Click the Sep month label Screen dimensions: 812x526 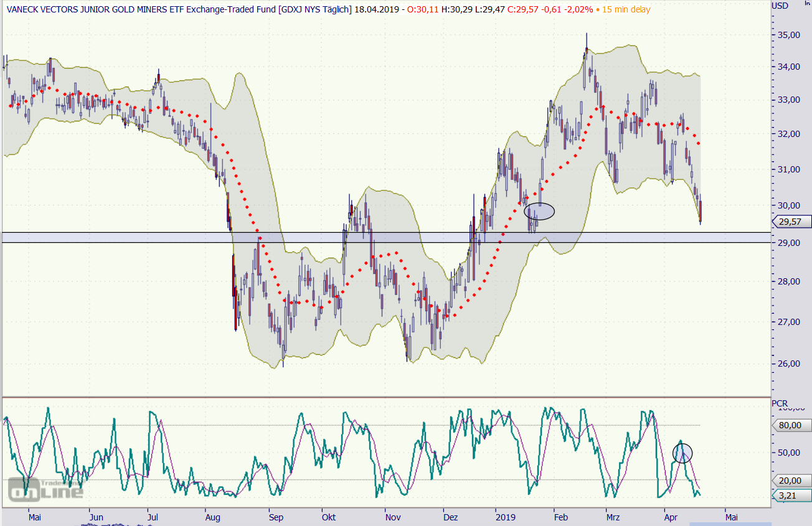tap(276, 517)
